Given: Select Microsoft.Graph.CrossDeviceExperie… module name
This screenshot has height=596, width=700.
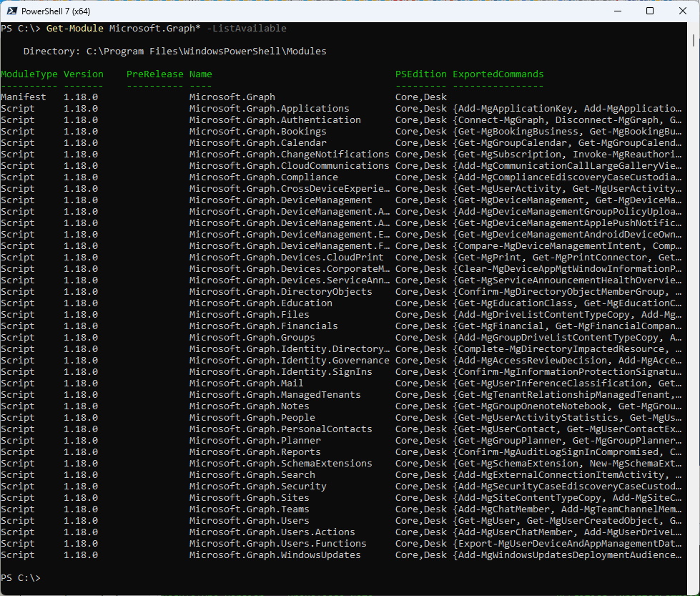Looking at the screenshot, I should (290, 189).
